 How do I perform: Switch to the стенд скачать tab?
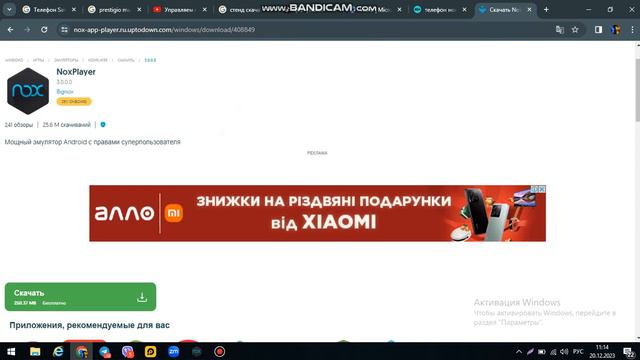point(241,9)
